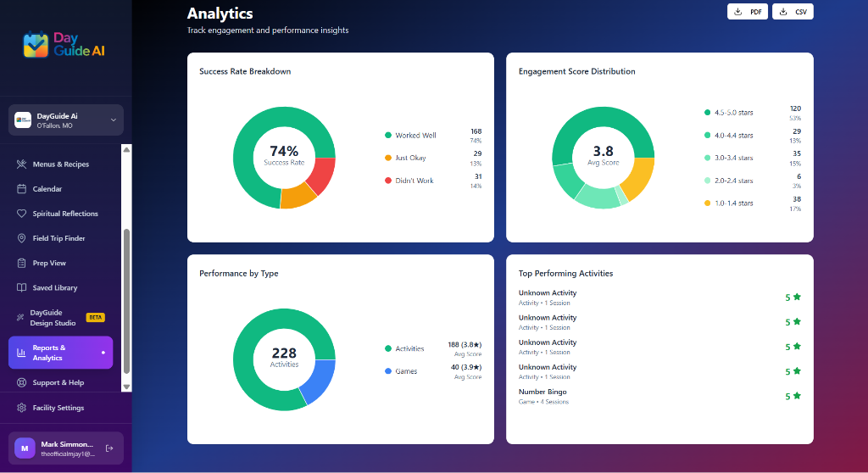Click the DayGuide Ai facility thumbnail icon
Image resolution: width=868 pixels, height=473 pixels.
click(23, 120)
